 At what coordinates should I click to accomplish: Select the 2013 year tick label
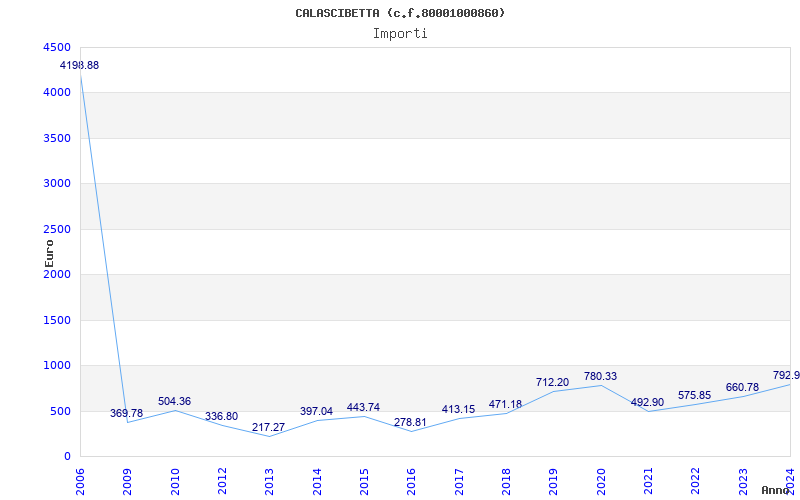[x=269, y=481]
